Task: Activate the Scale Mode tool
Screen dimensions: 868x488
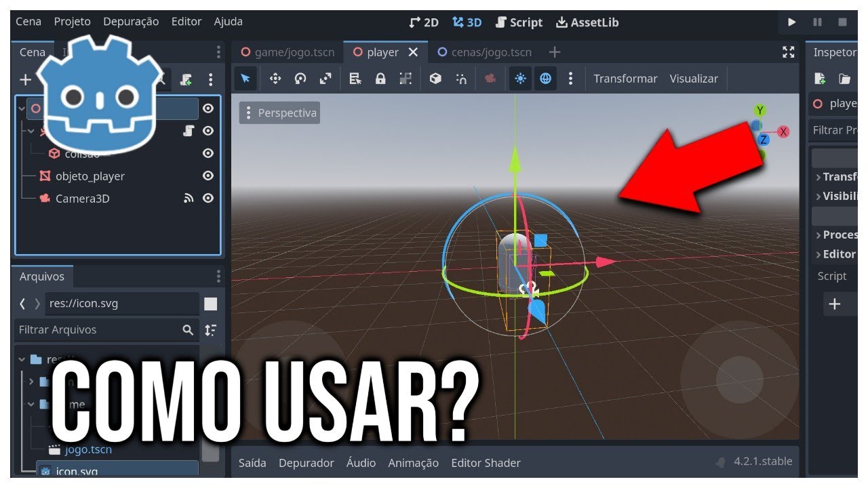Action: (x=325, y=79)
